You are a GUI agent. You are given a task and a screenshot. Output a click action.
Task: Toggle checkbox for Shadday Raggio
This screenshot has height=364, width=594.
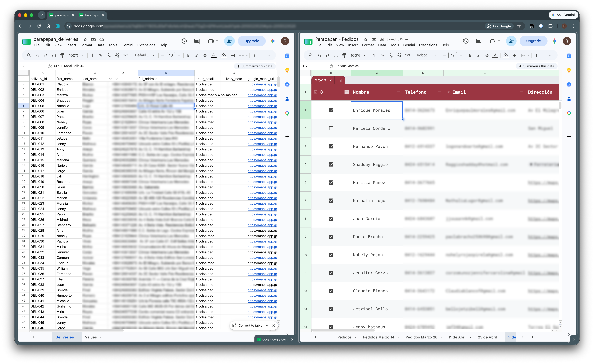tap(331, 164)
